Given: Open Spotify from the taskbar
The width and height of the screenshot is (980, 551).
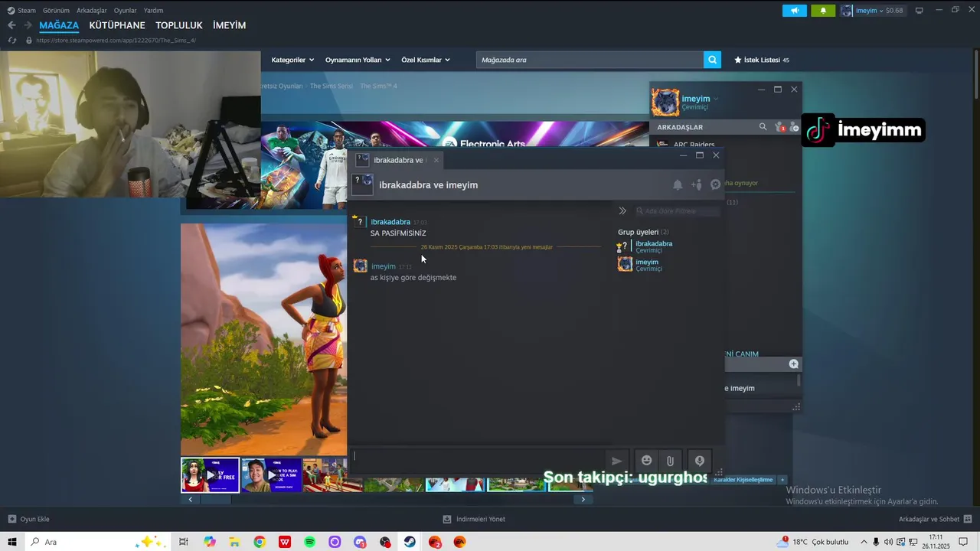Looking at the screenshot, I should (x=309, y=542).
